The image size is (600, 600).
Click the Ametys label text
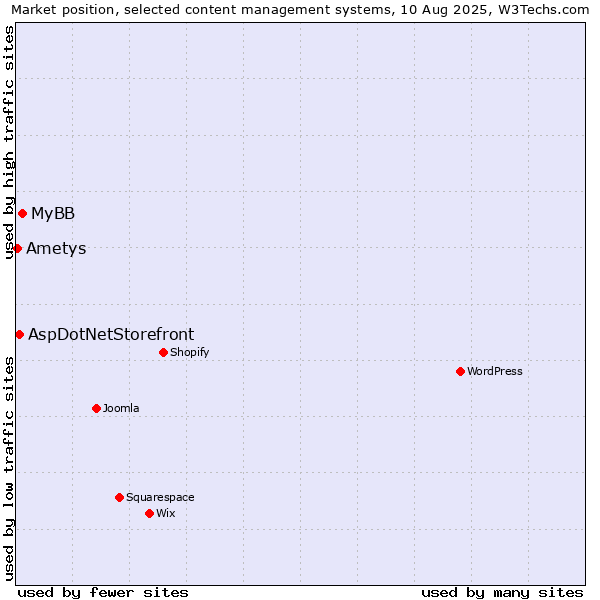point(56,249)
